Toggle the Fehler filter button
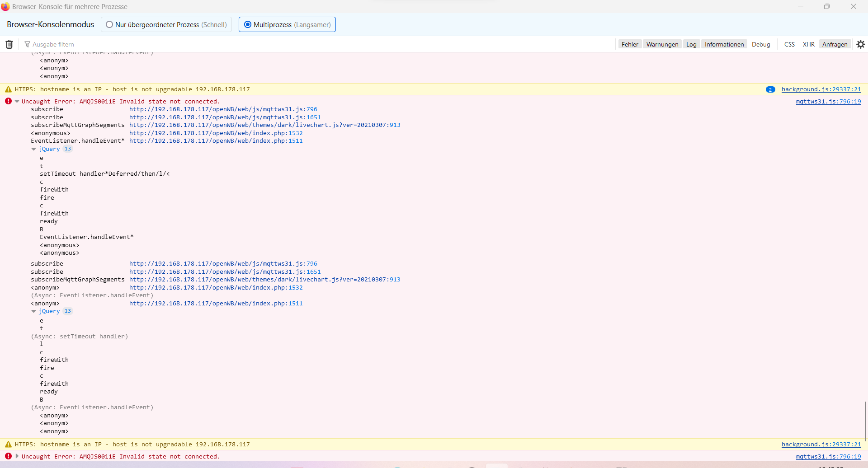This screenshot has height=468, width=868. pos(629,44)
